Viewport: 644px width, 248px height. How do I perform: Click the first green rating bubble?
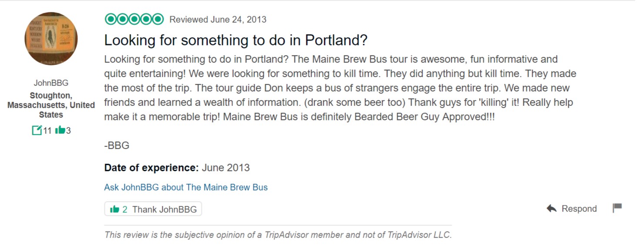click(111, 19)
